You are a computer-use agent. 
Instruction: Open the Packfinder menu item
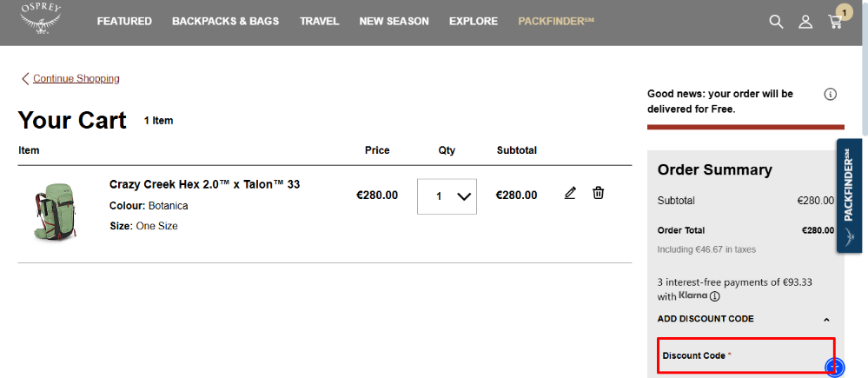pos(556,22)
